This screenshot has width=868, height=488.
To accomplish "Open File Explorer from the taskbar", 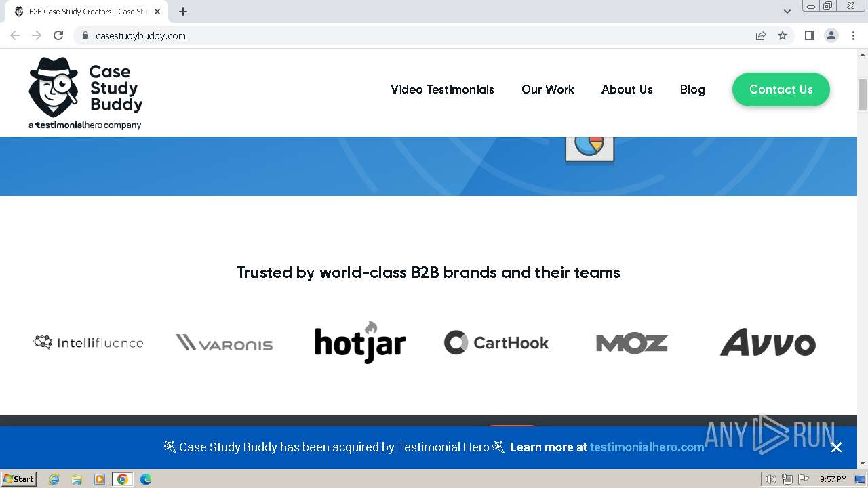I will 77,479.
